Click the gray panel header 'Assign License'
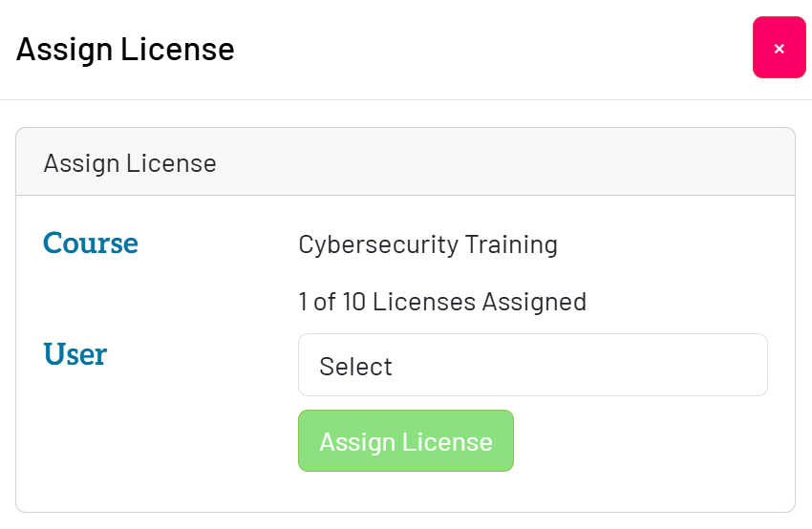The height and width of the screenshot is (529, 812). point(130,163)
